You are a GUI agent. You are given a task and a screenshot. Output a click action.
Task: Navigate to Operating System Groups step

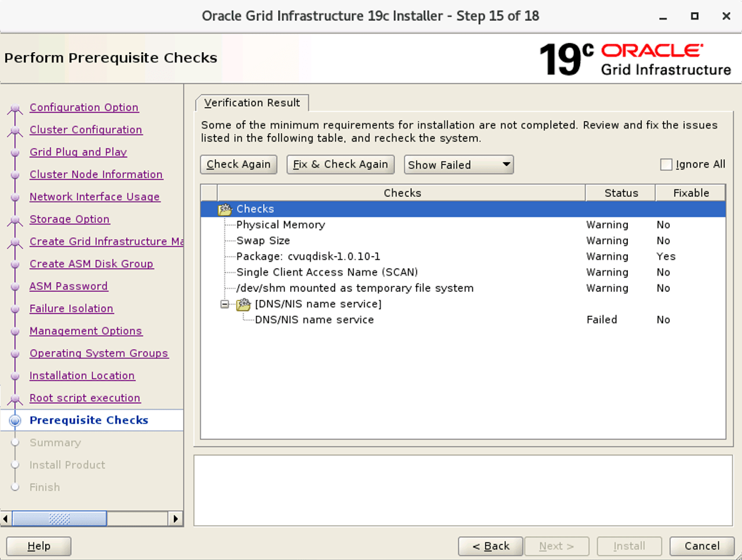coord(99,353)
